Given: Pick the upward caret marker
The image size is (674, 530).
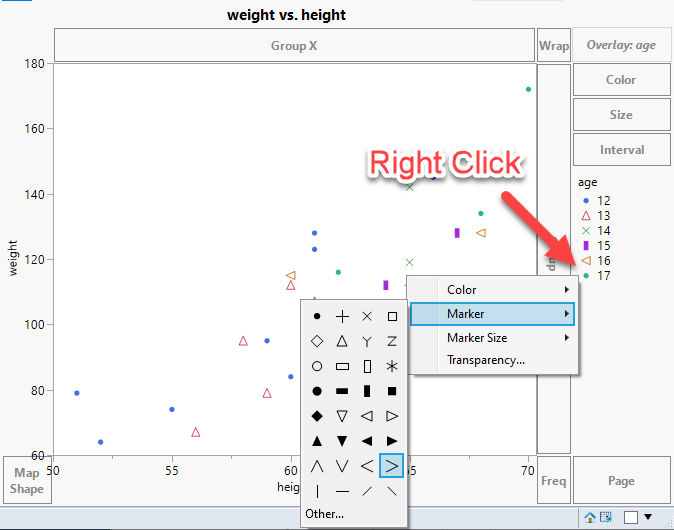Looking at the screenshot, I should [317, 466].
